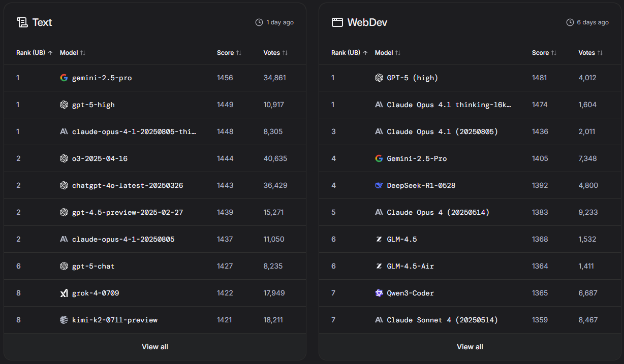Image resolution: width=624 pixels, height=364 pixels.
Task: Click the ascending arrow beside Rank (UB) in WebDev
Action: pos(365,53)
